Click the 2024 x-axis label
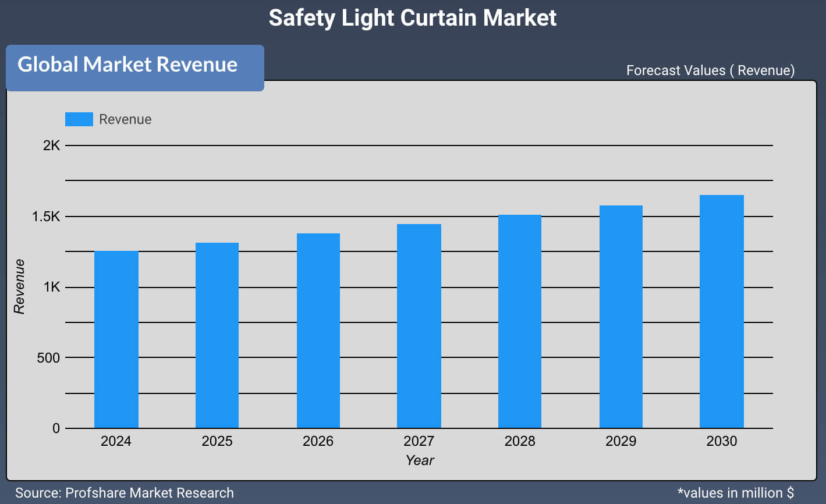Viewport: 826px width, 504px height. tap(116, 441)
